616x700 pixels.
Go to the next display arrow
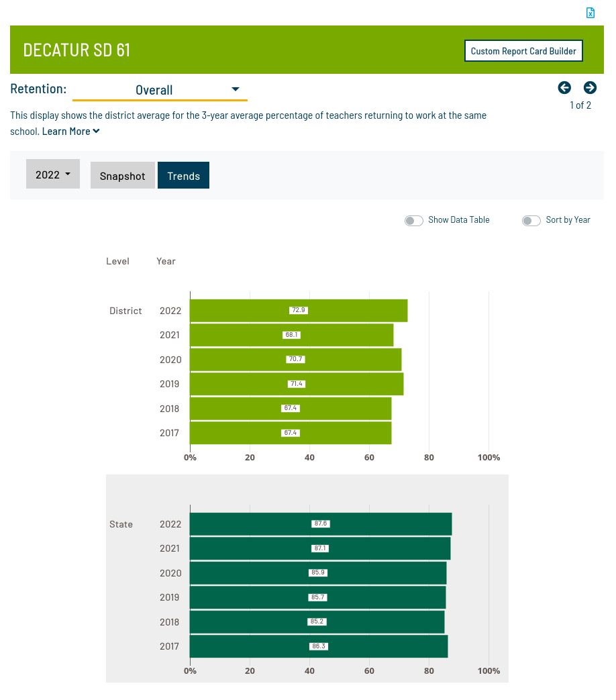pyautogui.click(x=590, y=87)
